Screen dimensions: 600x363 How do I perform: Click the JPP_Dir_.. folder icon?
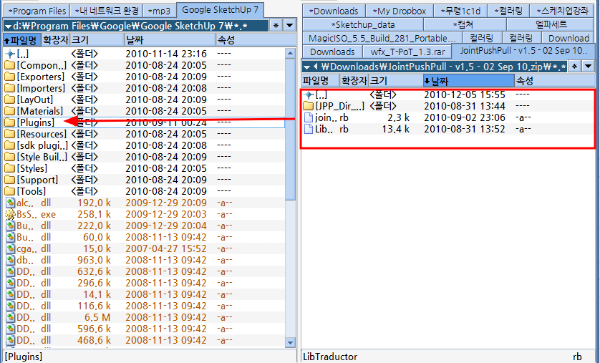[x=308, y=106]
